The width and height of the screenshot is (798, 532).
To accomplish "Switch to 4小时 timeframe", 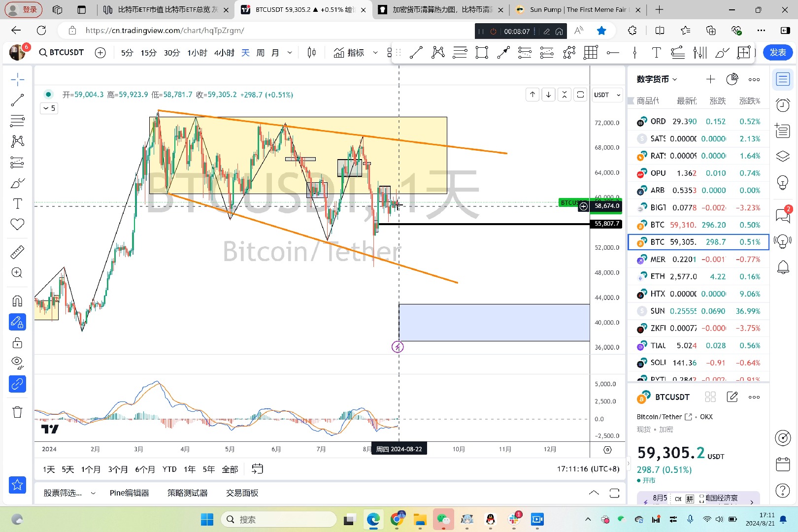I will tap(224, 53).
